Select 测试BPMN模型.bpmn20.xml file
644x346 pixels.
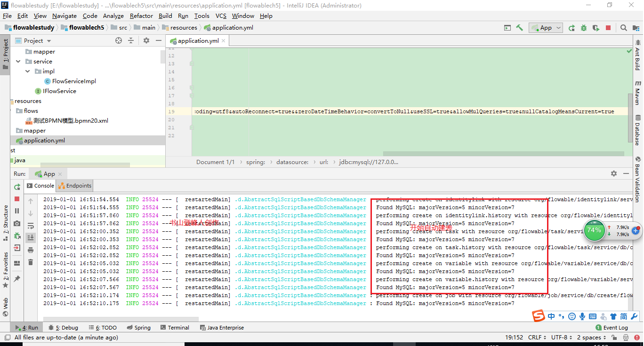71,121
